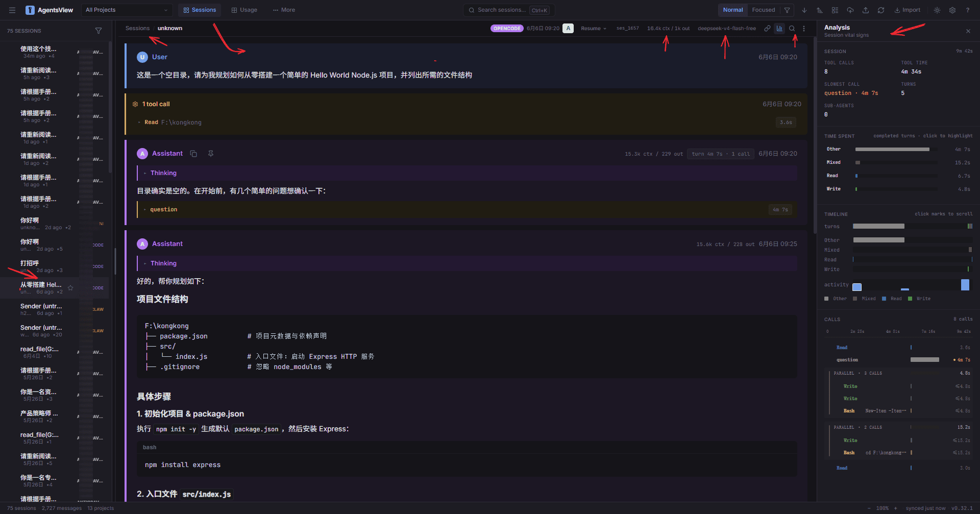Highlight the Read time spent row
This screenshot has height=514, width=980.
coord(898,176)
